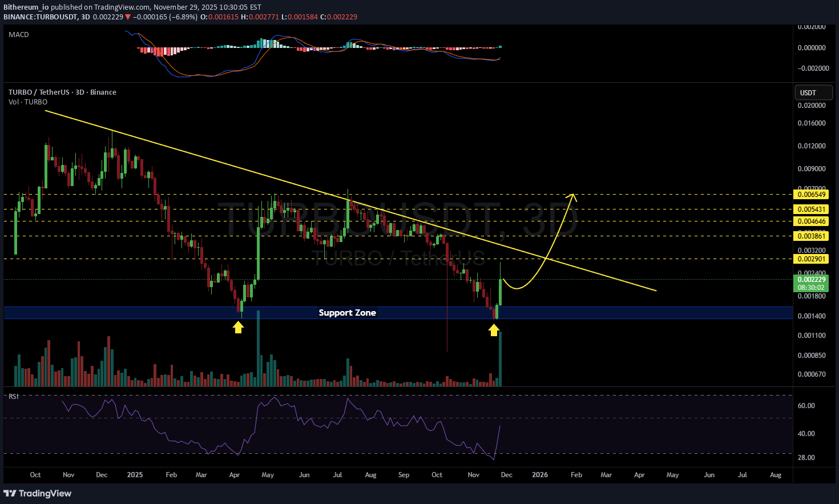Viewport: 839px width, 504px height.
Task: Select the RSI indicator label
Action: coord(14,396)
